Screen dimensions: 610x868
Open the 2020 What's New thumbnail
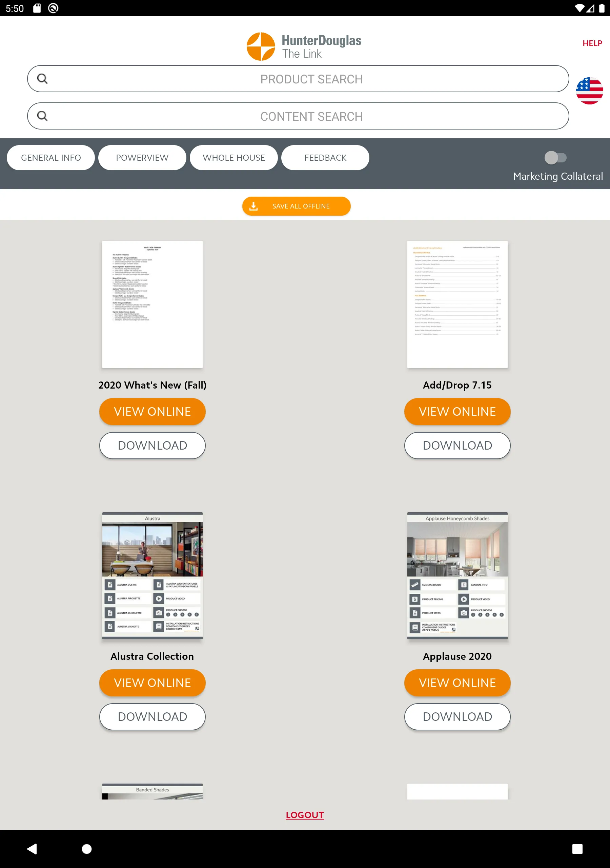pos(152,304)
